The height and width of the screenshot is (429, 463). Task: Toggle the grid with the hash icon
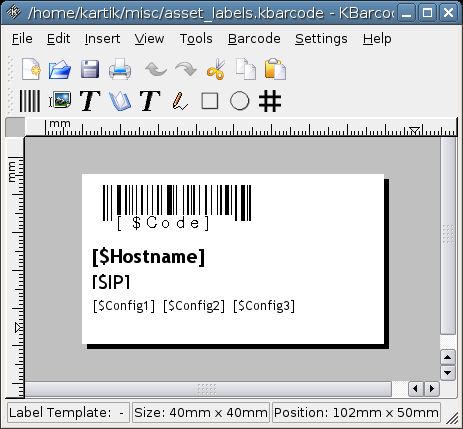[x=270, y=101]
